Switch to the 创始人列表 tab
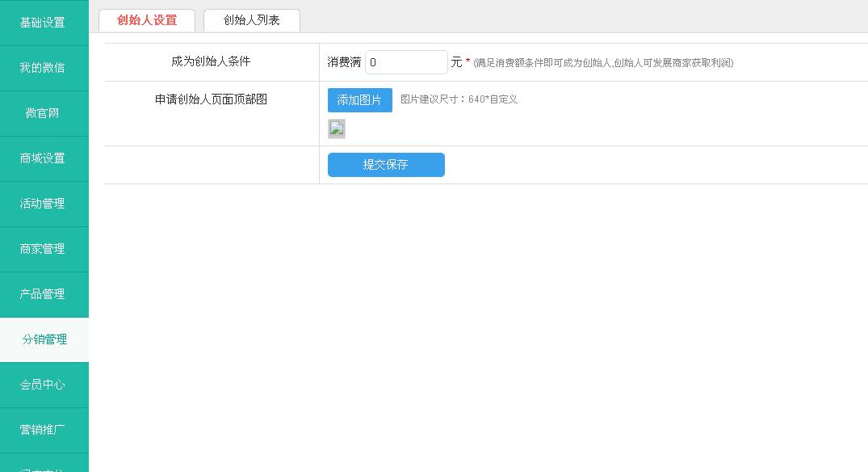Screen dimensions: 868x472 (252, 20)
